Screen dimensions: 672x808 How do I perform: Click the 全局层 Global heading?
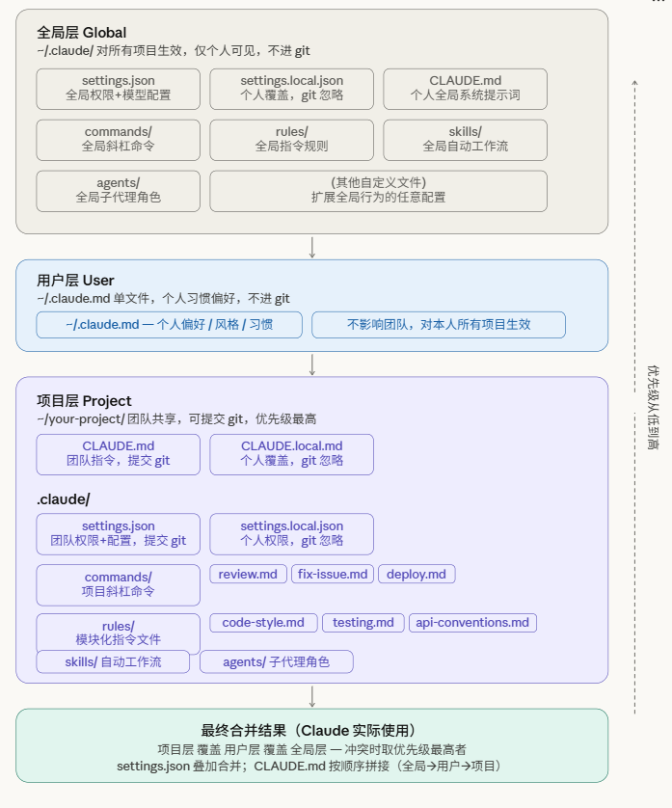[81, 33]
